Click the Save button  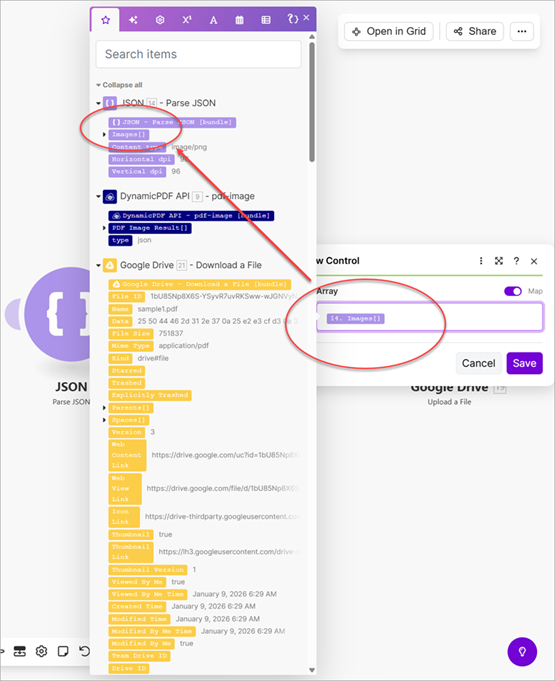[524, 363]
